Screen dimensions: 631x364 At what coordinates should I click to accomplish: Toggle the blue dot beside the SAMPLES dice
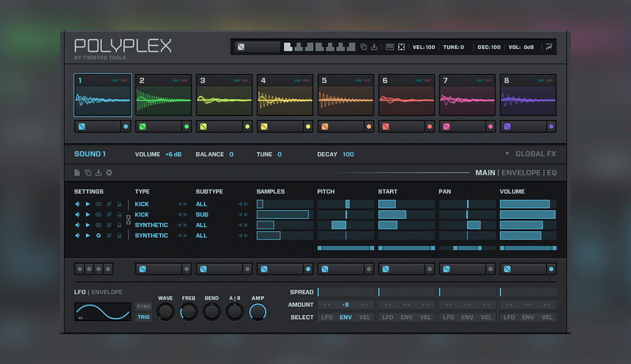[x=308, y=269]
